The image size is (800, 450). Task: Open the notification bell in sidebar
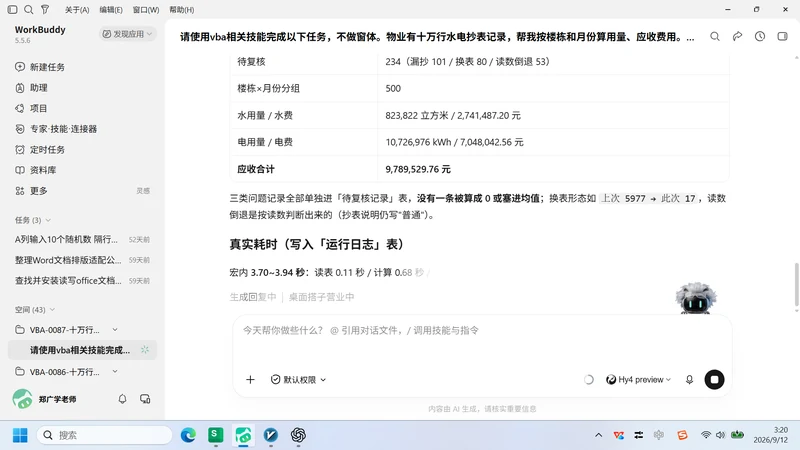(122, 399)
